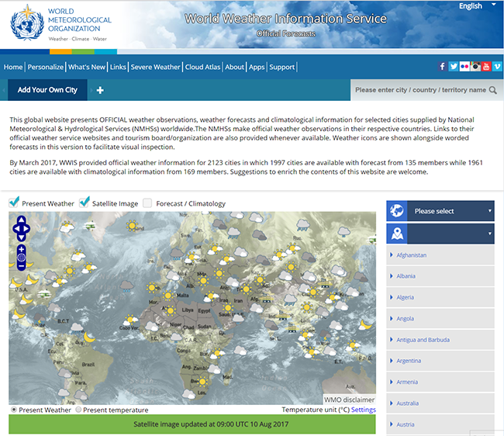The height and width of the screenshot is (436, 504).
Task: Click the sunny icon near Malta
Action: pyautogui.click(x=167, y=295)
